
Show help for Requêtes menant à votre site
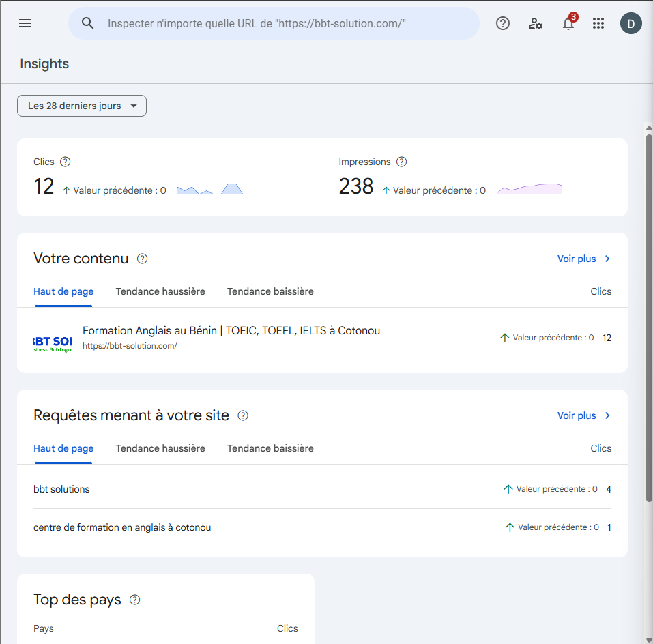click(x=243, y=415)
